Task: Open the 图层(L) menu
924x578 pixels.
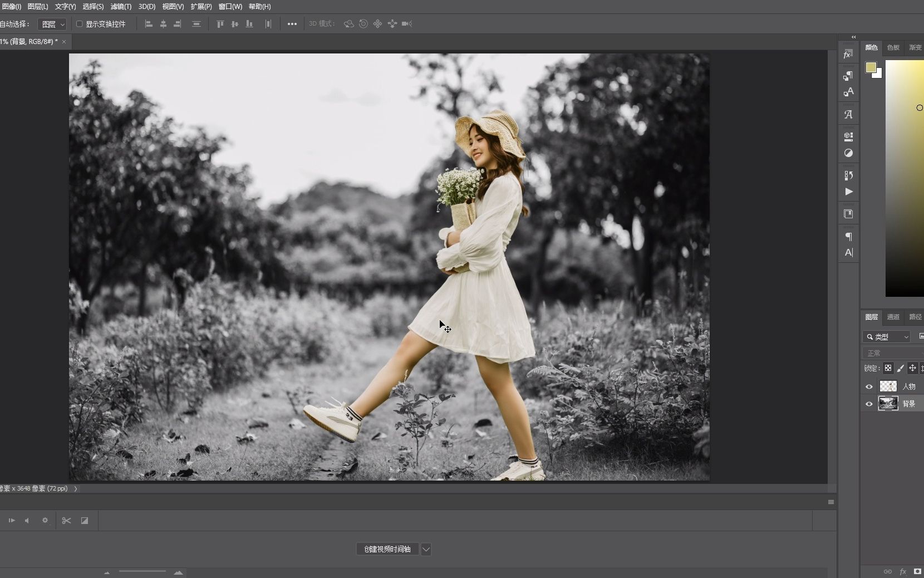Action: tap(38, 7)
